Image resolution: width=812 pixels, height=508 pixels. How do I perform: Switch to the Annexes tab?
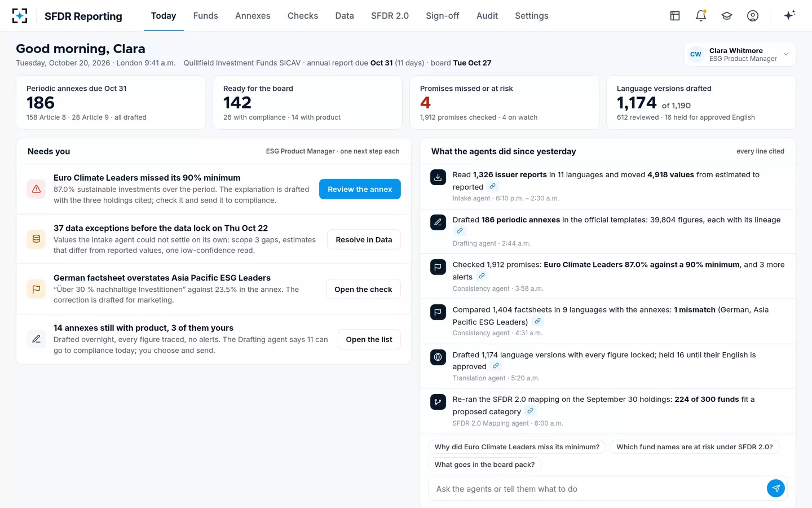pyautogui.click(x=253, y=16)
